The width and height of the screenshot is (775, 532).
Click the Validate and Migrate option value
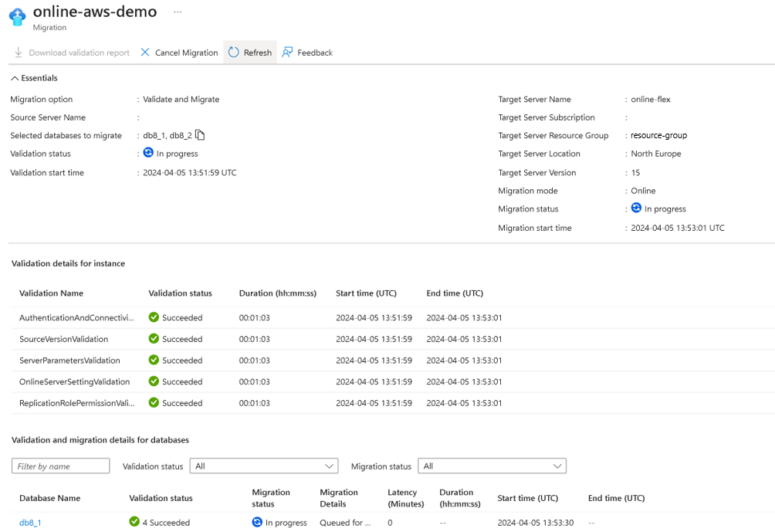tap(181, 100)
